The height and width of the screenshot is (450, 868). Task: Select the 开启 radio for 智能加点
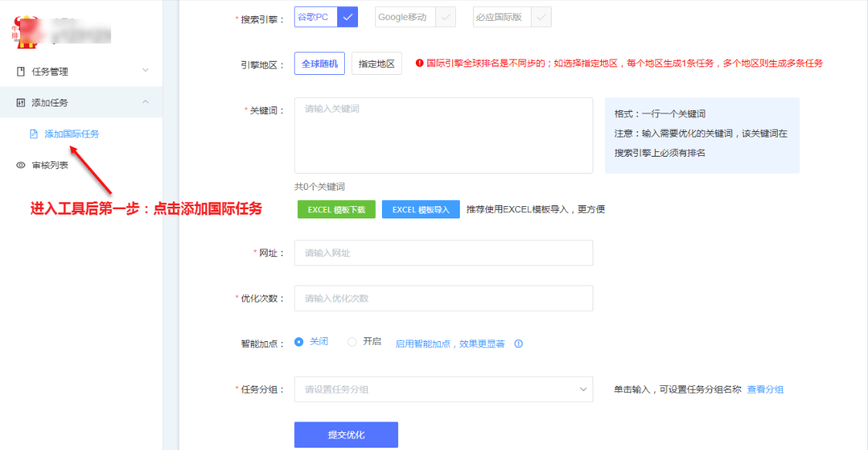pyautogui.click(x=352, y=342)
